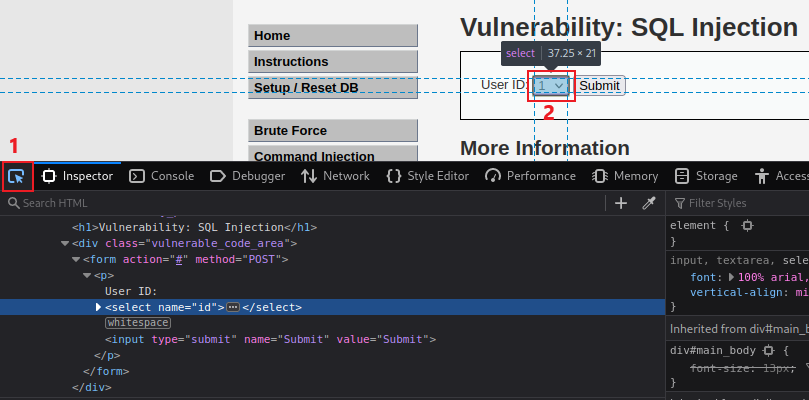This screenshot has width=809, height=400.
Task: Open Setup / Reset DB link
Action: click(x=333, y=87)
